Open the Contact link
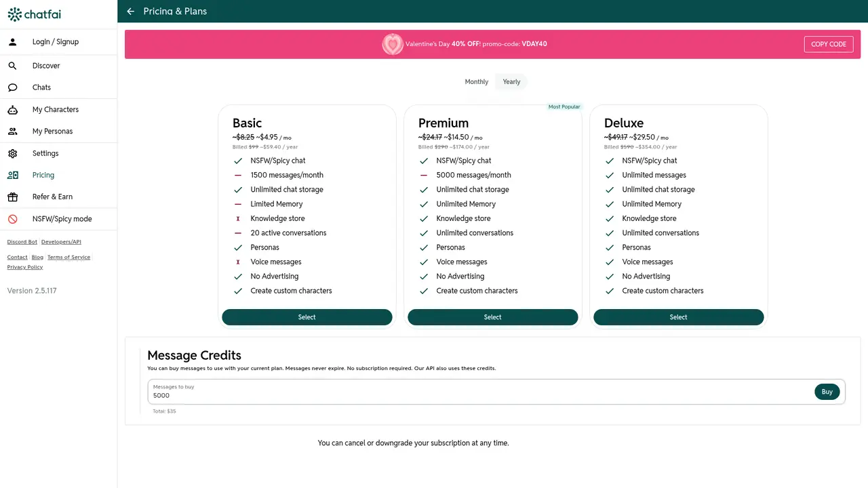Image resolution: width=868 pixels, height=488 pixels. tap(17, 258)
